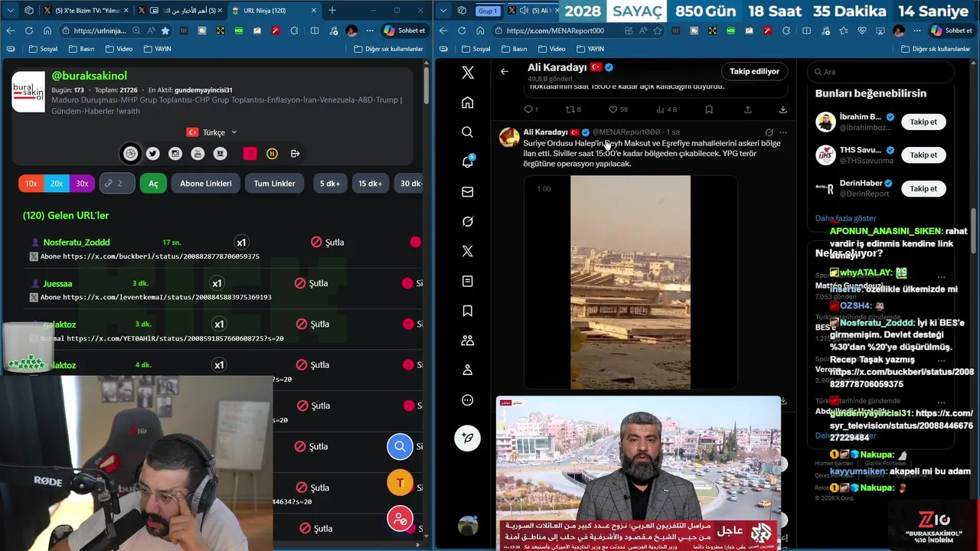
Task: Open Grup 1 tab group
Action: [x=488, y=11]
